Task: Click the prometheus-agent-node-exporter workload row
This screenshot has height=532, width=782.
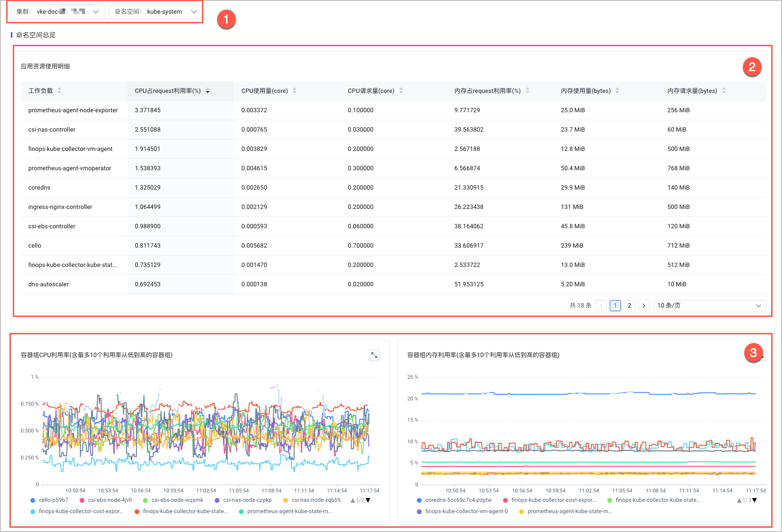Action: [393, 110]
